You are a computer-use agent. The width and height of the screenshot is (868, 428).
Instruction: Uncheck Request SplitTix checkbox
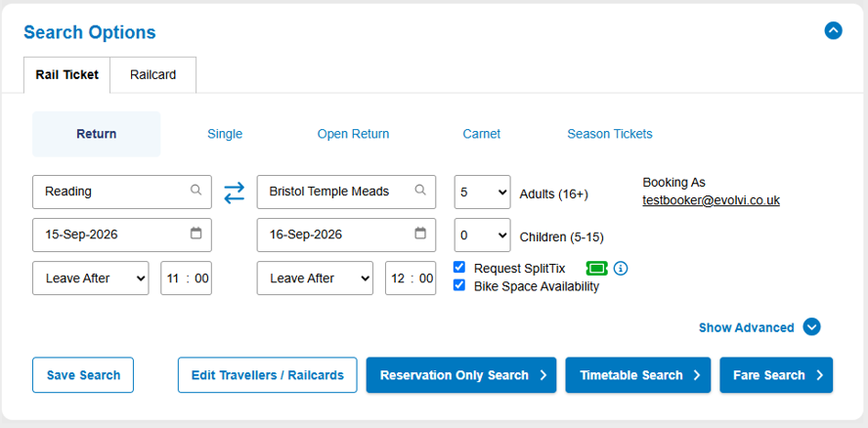pyautogui.click(x=458, y=268)
